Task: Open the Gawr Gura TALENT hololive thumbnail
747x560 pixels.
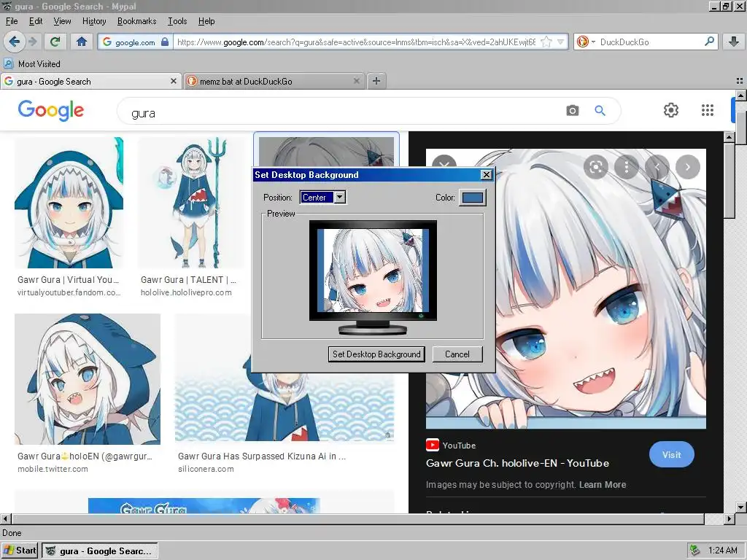Action: 190,203
